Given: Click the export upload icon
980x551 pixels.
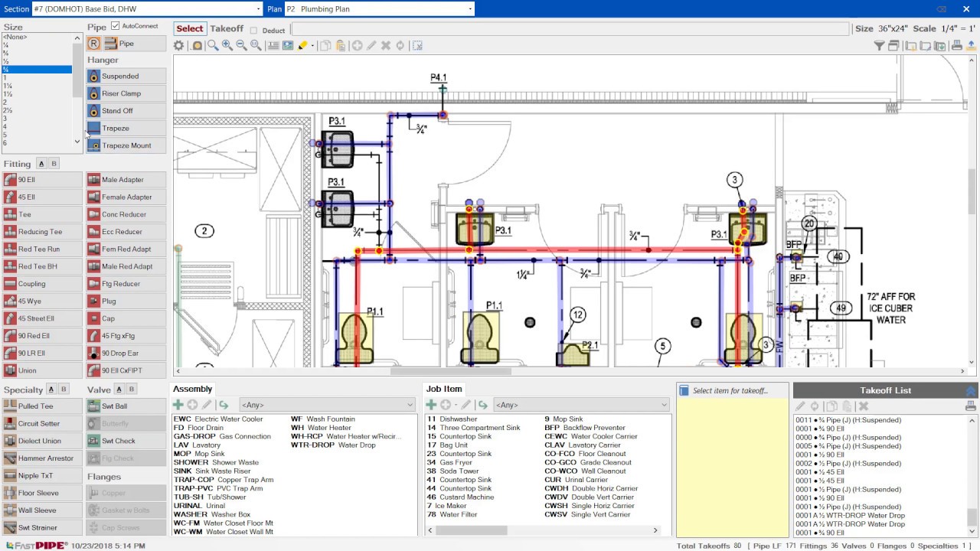Looking at the screenshot, I should [x=971, y=46].
